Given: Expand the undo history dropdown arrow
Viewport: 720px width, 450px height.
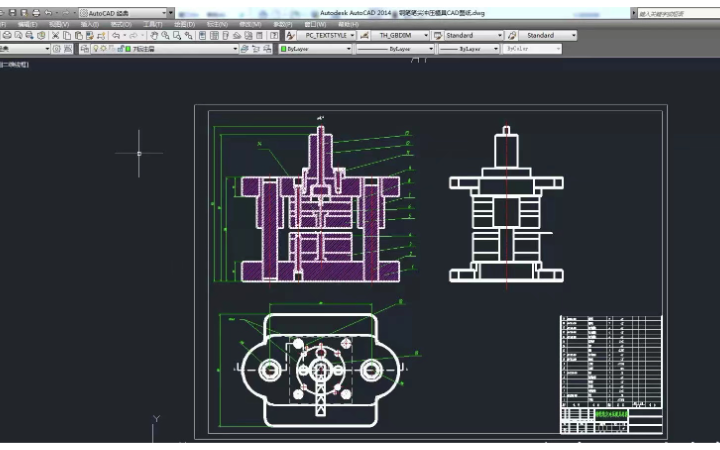Looking at the screenshot, I should tap(124, 35).
